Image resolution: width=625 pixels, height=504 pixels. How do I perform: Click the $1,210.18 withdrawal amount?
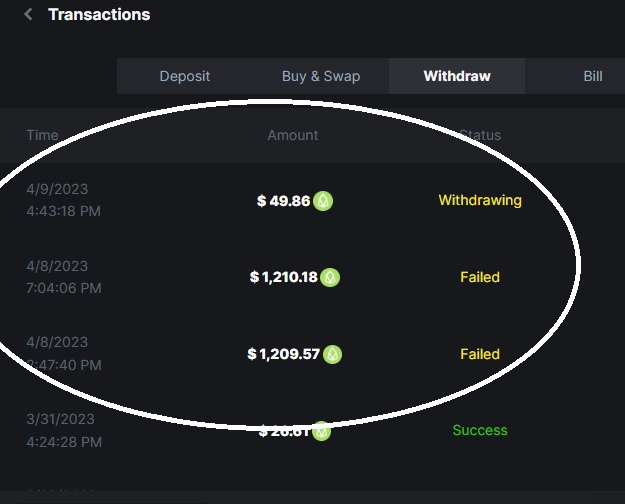[x=284, y=277]
